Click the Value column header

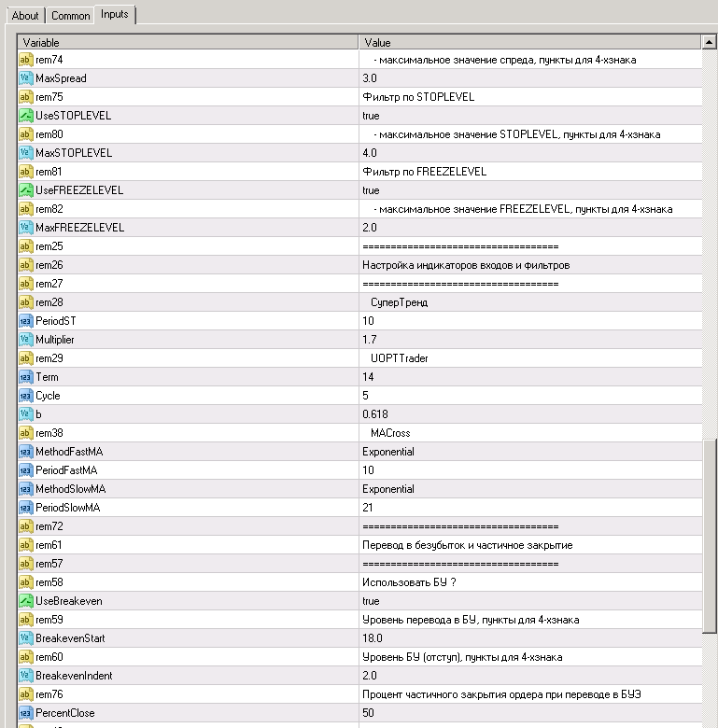click(530, 42)
